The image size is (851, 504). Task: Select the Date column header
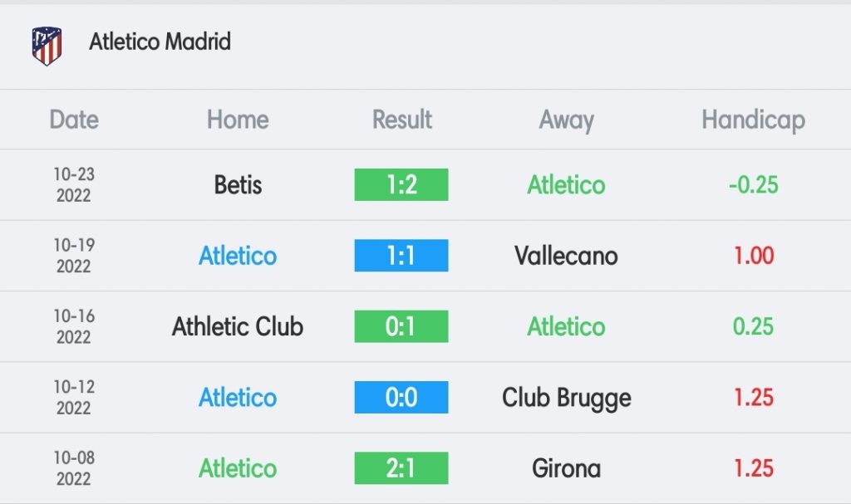click(74, 120)
